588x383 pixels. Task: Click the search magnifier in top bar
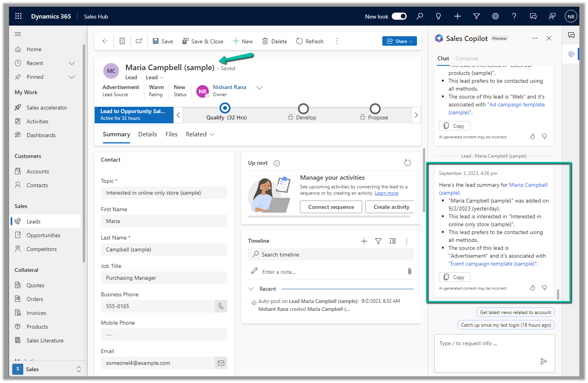[x=420, y=16]
